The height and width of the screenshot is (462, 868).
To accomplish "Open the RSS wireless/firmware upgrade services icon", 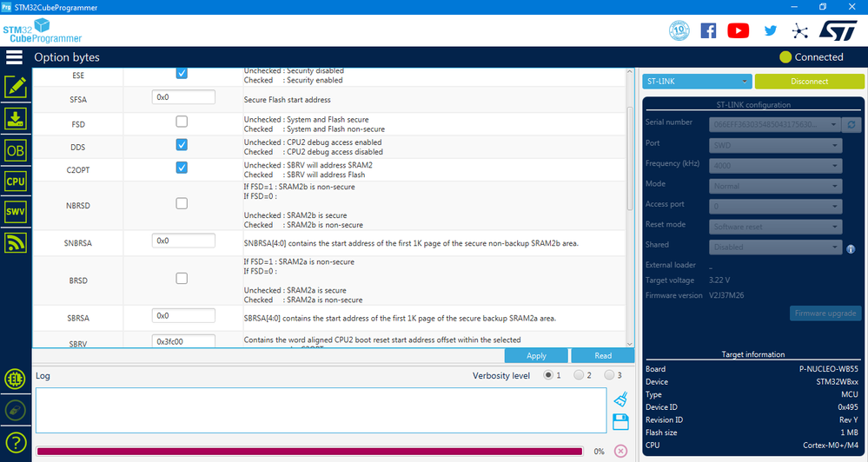I will click(16, 242).
